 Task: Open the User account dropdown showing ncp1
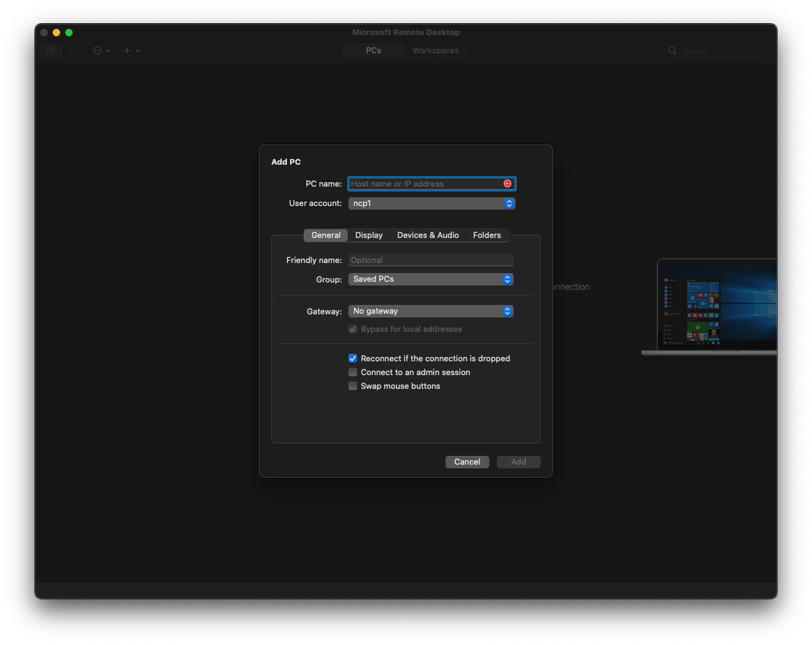(x=432, y=204)
